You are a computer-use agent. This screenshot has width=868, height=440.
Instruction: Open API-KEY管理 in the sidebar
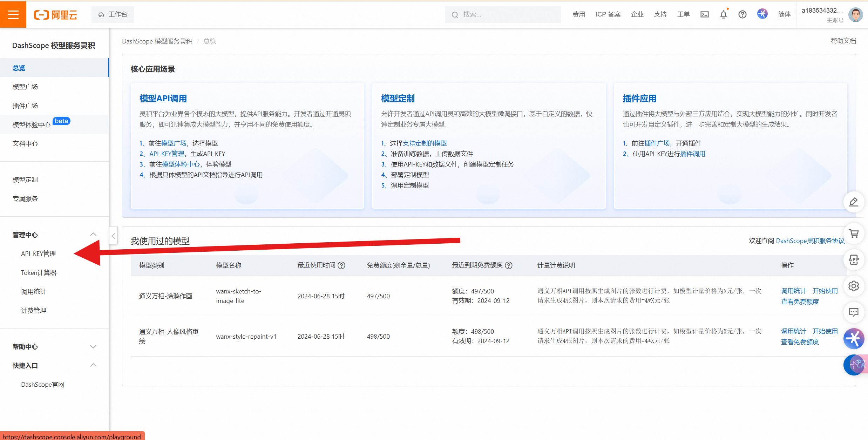(x=39, y=253)
